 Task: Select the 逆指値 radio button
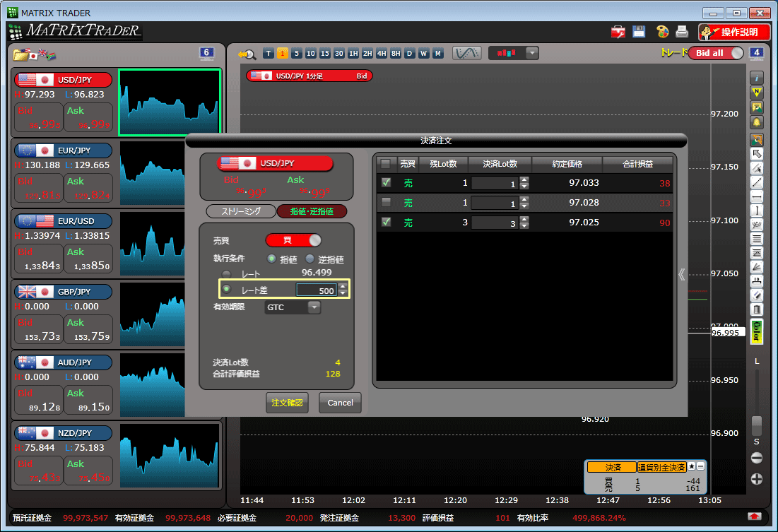310,259
